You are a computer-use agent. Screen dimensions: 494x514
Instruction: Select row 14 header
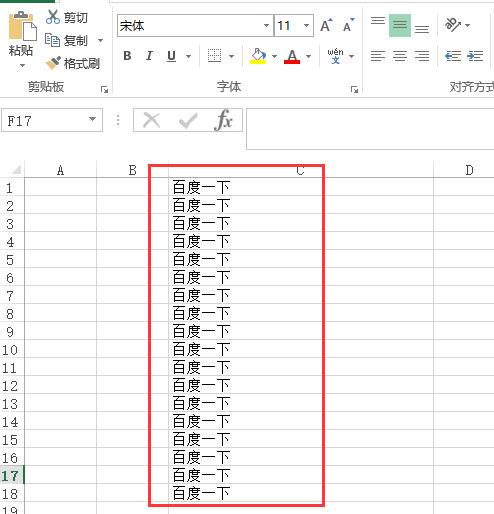pyautogui.click(x=12, y=421)
